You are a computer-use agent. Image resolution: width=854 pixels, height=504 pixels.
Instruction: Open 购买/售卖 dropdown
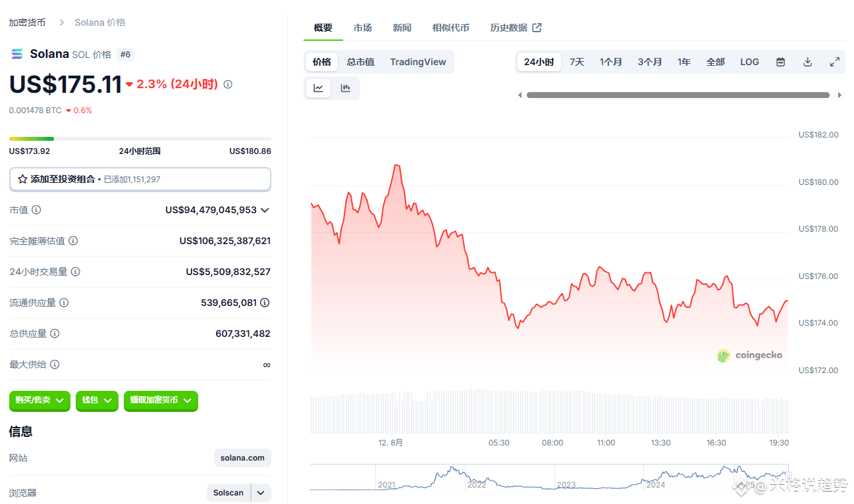pos(40,400)
